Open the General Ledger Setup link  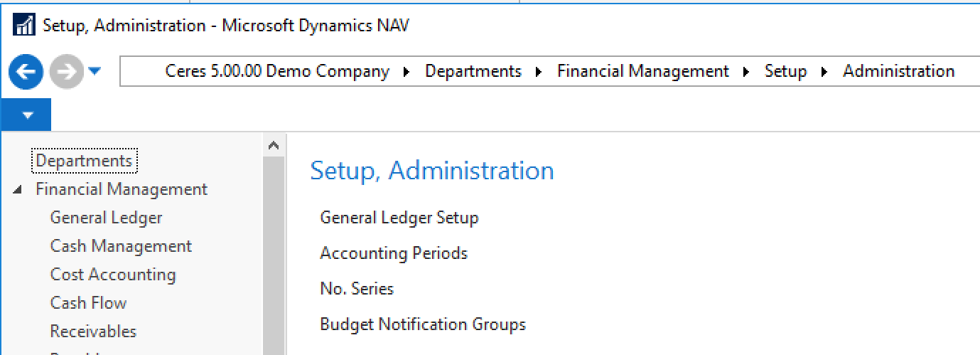399,218
